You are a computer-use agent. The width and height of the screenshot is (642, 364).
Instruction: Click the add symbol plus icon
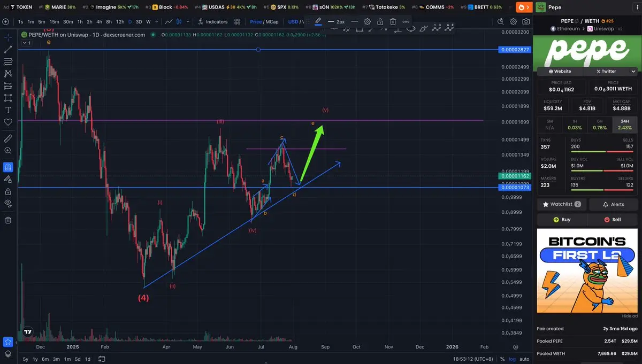5,22
